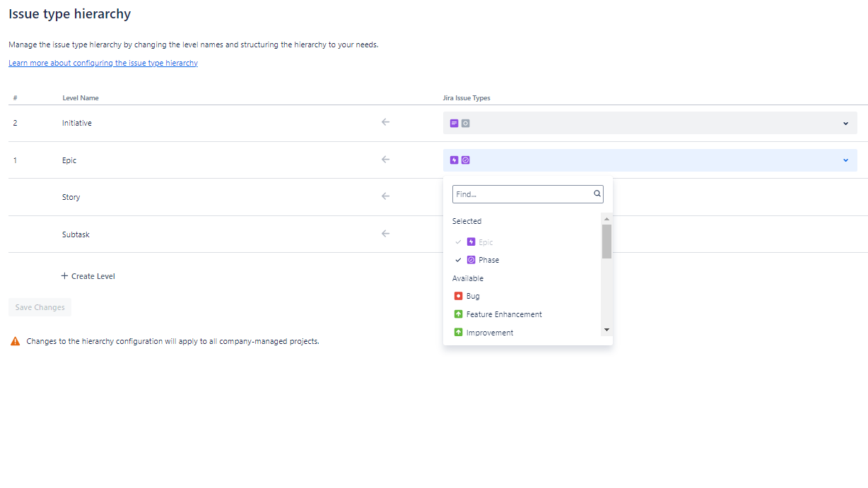Click the dropdown list scrollbar thumb

point(606,242)
